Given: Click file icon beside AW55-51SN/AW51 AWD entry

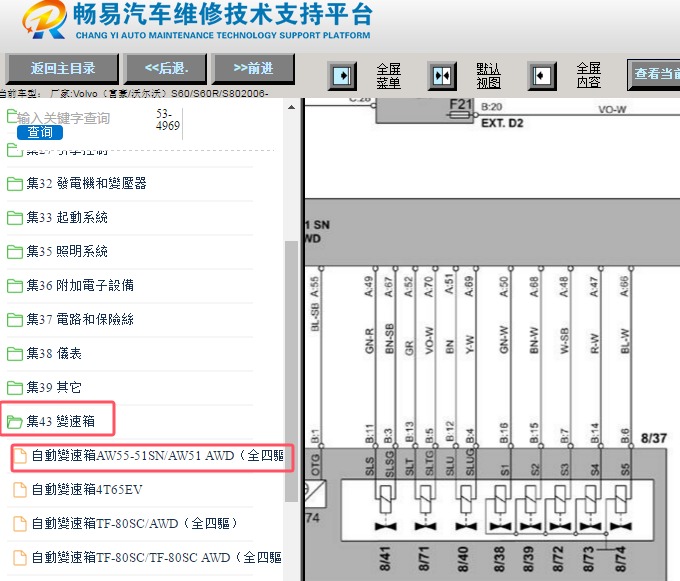Looking at the screenshot, I should pyautogui.click(x=20, y=456).
